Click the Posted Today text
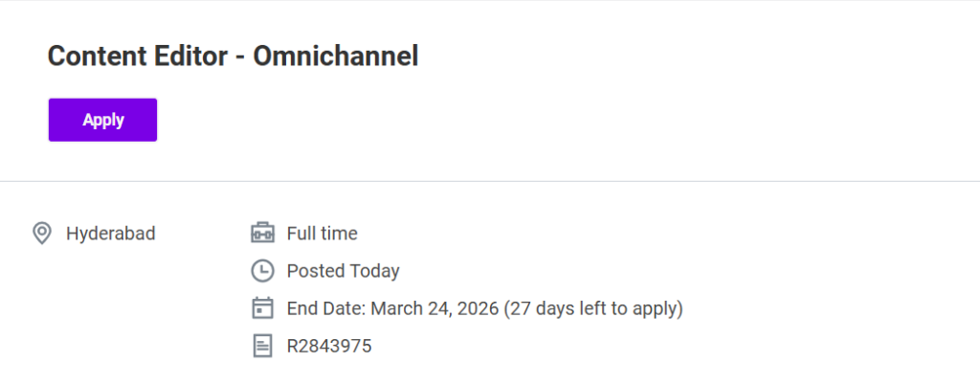 point(343,271)
